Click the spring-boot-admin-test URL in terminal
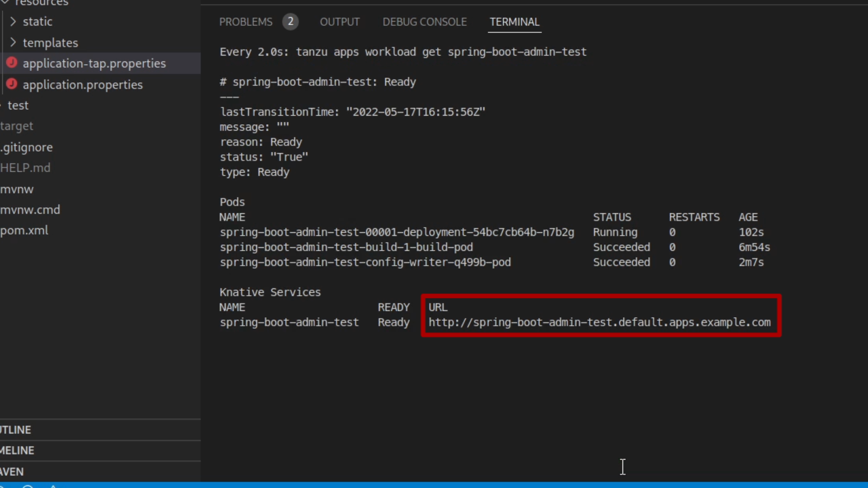 click(599, 322)
